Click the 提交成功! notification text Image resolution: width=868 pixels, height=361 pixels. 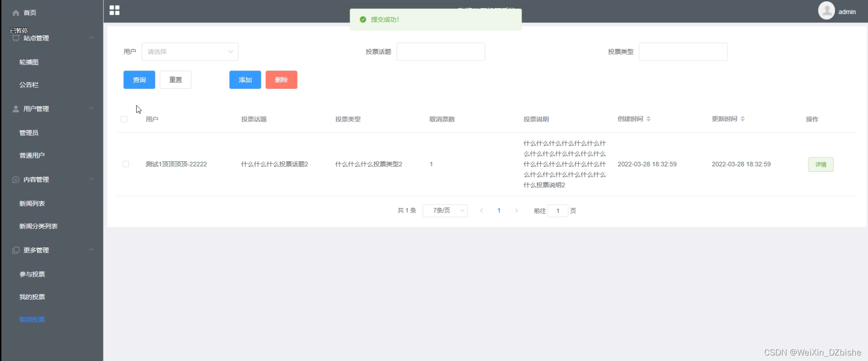click(385, 19)
